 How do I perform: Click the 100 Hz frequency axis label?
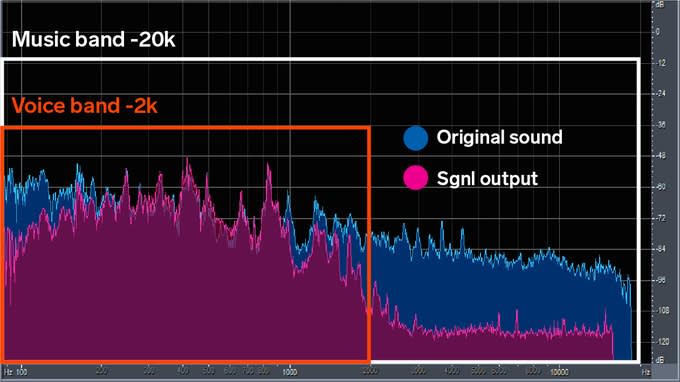(x=21, y=372)
